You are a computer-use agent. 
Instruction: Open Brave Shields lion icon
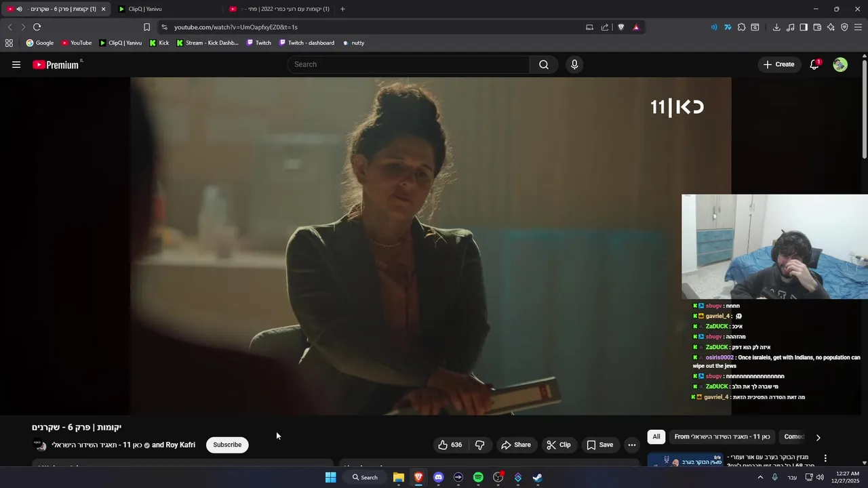620,27
